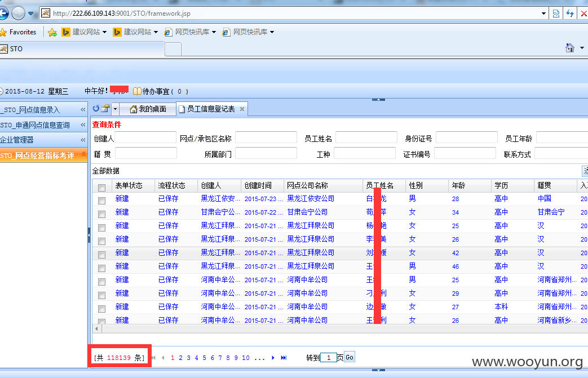Check the 黑龙江拜泉公司 row with age 25
The image size is (588, 378).
pos(101,228)
